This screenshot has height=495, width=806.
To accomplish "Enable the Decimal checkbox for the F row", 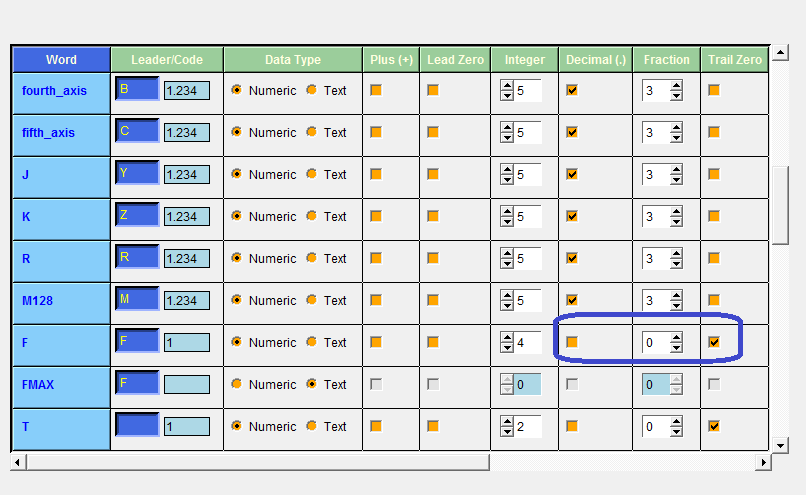I will point(572,342).
